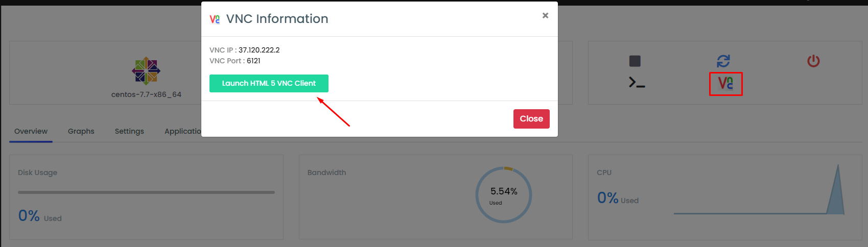
Task: Switch to the Overview tab
Action: (x=31, y=131)
